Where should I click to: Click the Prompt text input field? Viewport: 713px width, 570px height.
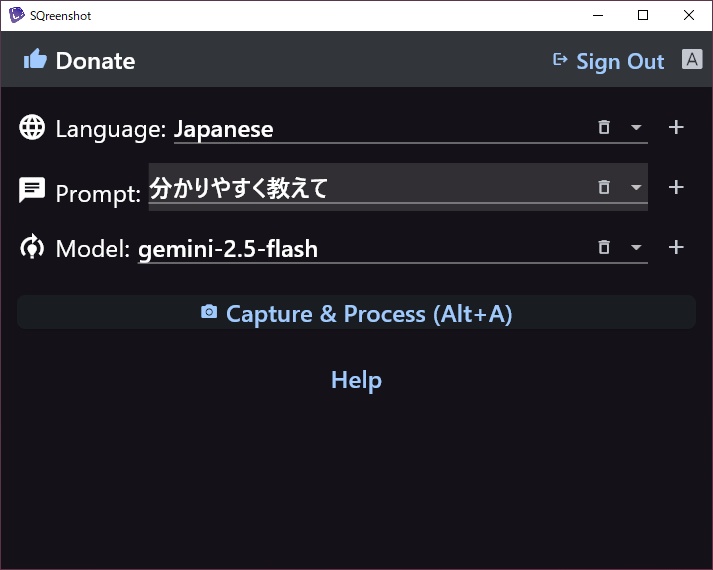(x=360, y=188)
